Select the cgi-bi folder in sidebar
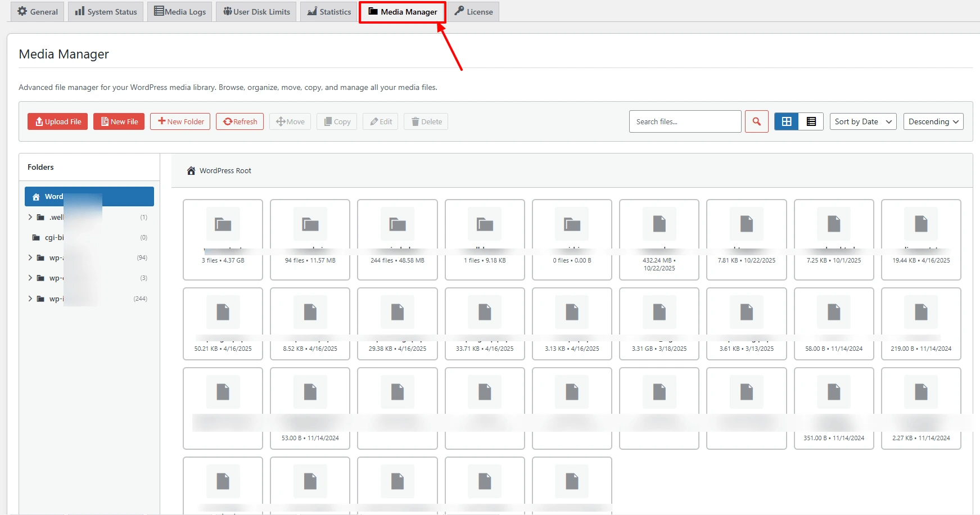The height and width of the screenshot is (515, 980). (54, 237)
